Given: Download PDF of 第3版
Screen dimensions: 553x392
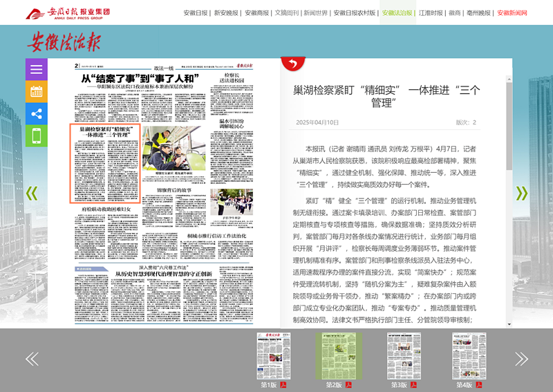Looking at the screenshot, I should click(413, 385).
